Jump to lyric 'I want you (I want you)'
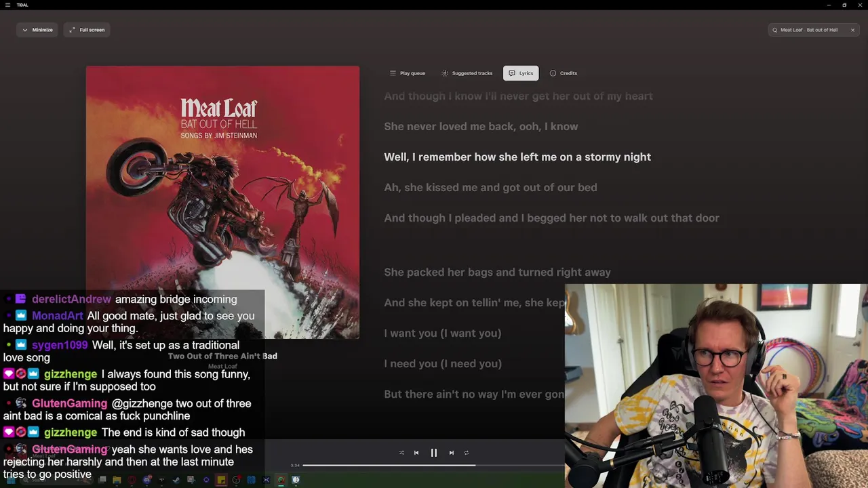This screenshot has width=868, height=488. click(442, 333)
